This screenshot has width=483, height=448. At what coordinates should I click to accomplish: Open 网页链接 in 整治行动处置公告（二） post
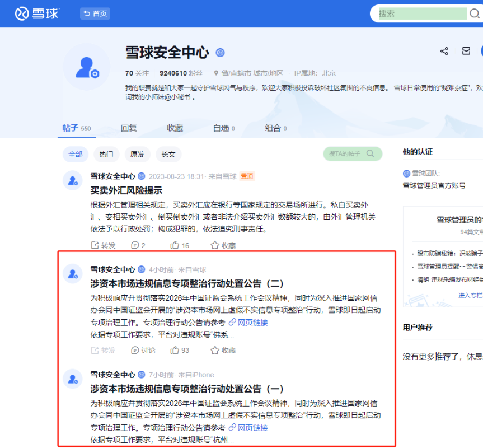tap(248, 323)
